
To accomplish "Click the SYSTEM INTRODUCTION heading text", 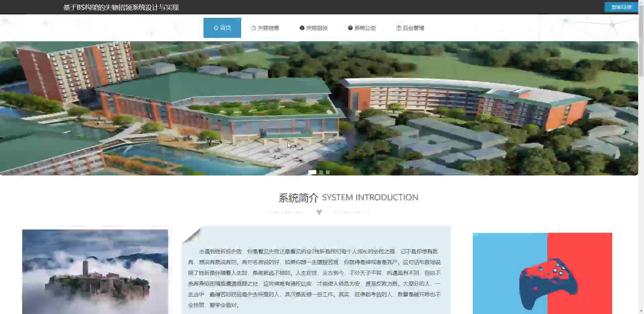I will [370, 197].
